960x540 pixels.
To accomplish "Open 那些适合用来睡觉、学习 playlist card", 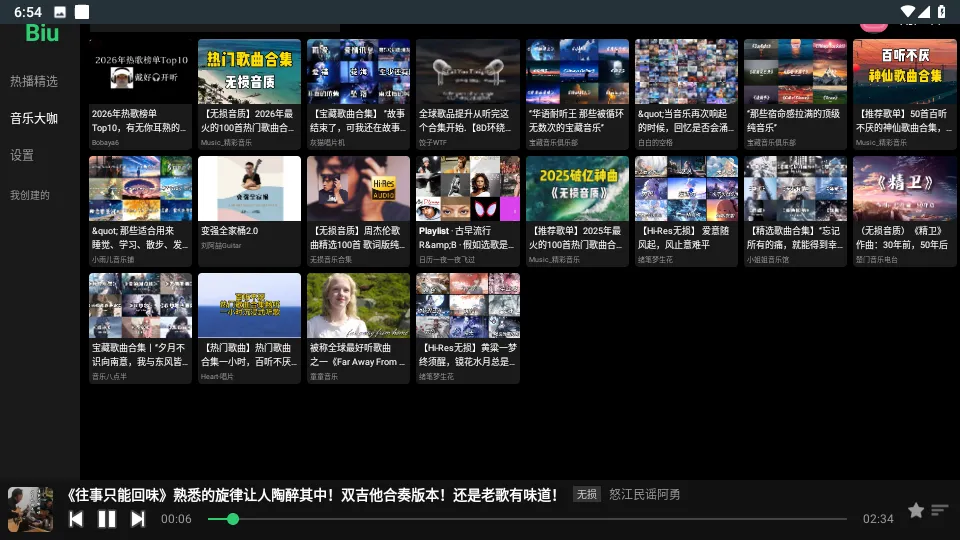I will pyautogui.click(x=140, y=211).
